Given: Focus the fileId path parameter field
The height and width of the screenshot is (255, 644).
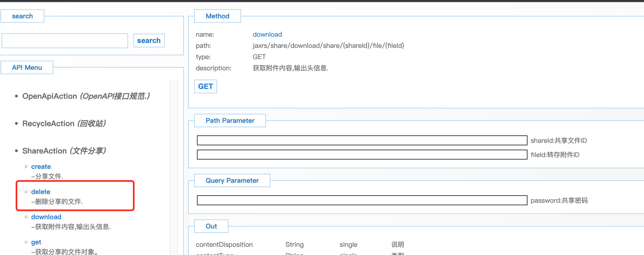Looking at the screenshot, I should (x=362, y=155).
